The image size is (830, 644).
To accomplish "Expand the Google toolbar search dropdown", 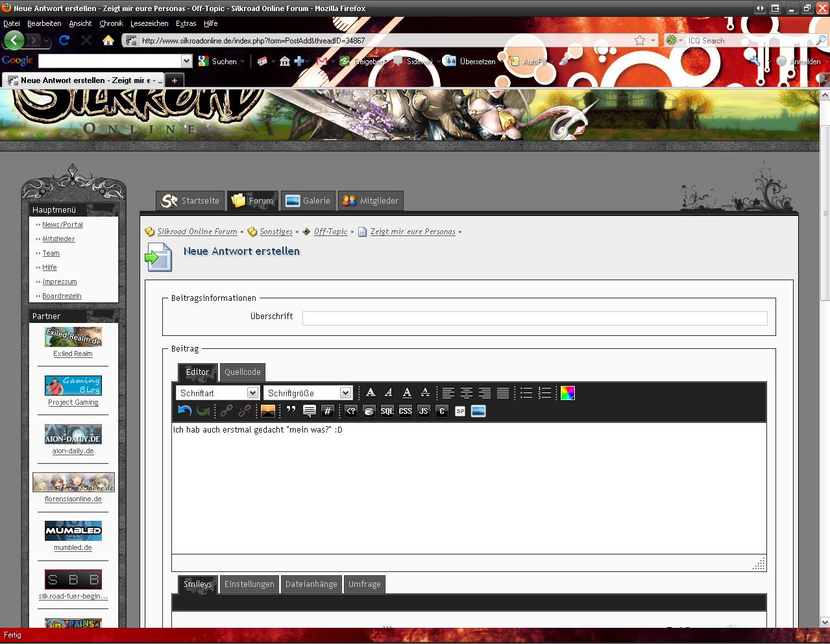I will 187,61.
